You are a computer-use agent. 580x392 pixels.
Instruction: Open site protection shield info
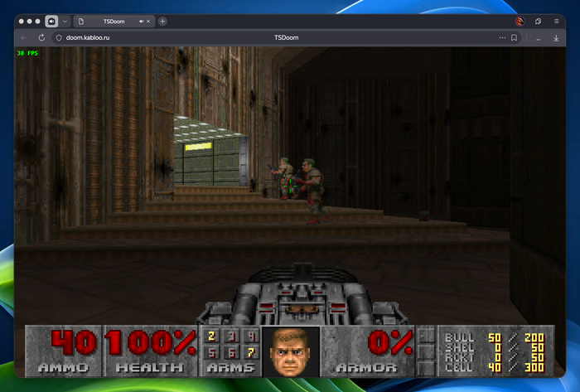[58, 37]
